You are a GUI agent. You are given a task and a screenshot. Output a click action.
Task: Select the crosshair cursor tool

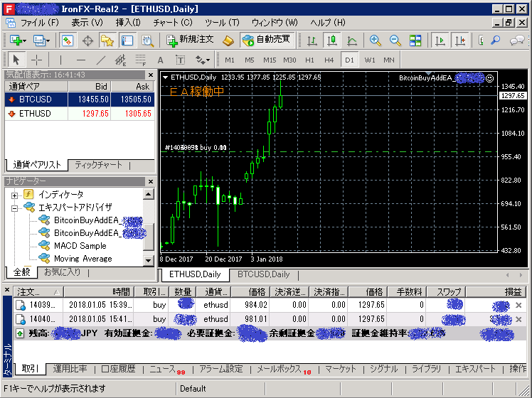click(x=36, y=60)
